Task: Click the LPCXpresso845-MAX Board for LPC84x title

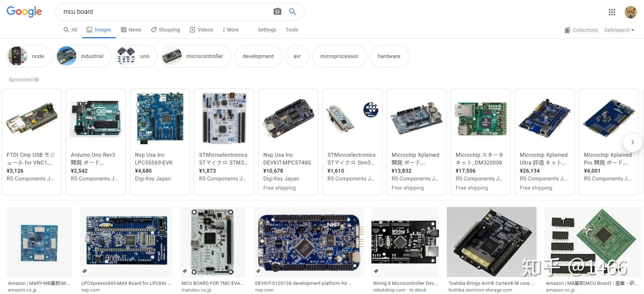Action: point(126,283)
